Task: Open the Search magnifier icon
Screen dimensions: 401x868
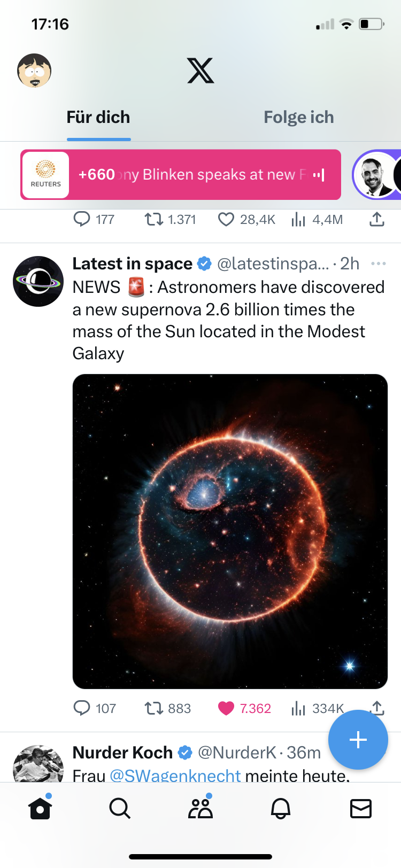Action: [x=120, y=808]
